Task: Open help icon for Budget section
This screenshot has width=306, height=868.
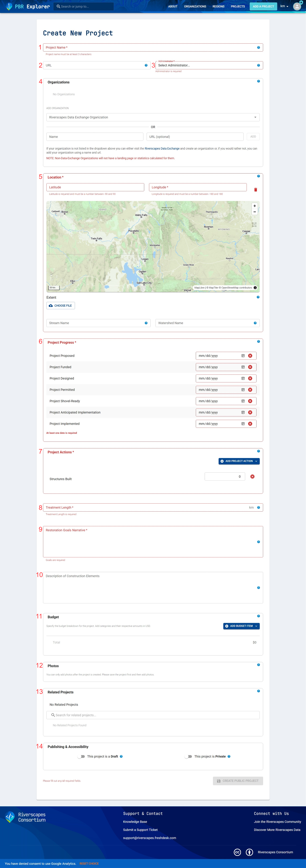Action: [x=259, y=616]
